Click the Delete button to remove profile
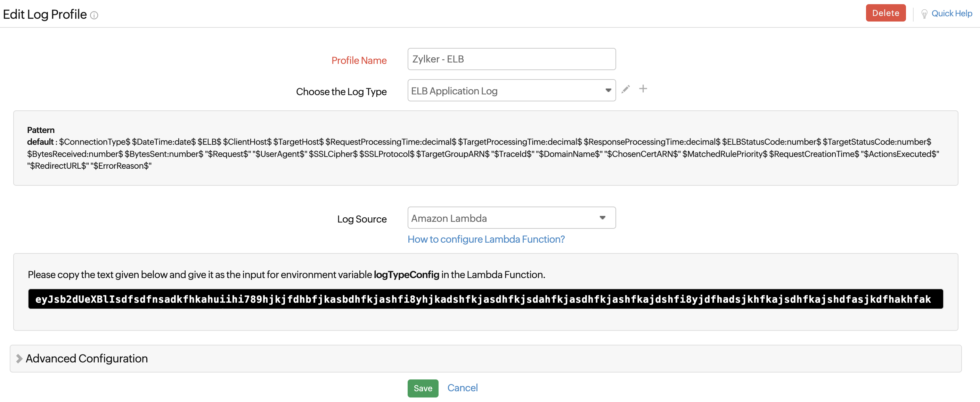 (885, 12)
